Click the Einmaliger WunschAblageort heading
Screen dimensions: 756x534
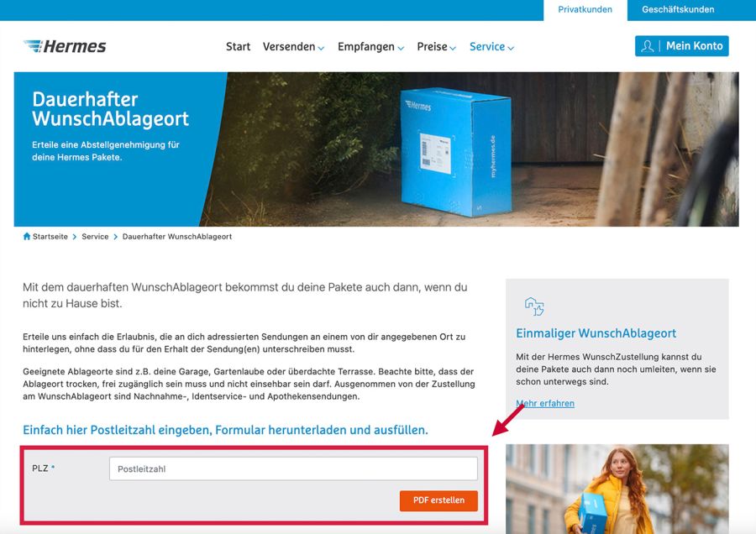pyautogui.click(x=596, y=333)
